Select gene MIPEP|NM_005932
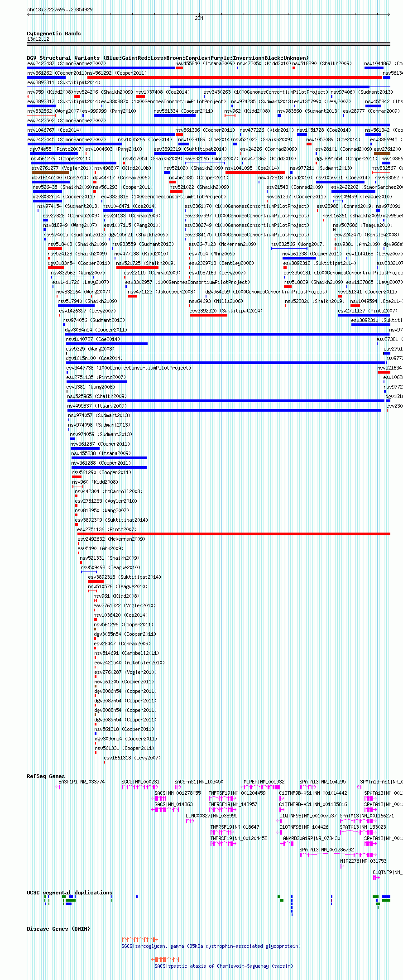This screenshot has height=980, width=403. (264, 782)
